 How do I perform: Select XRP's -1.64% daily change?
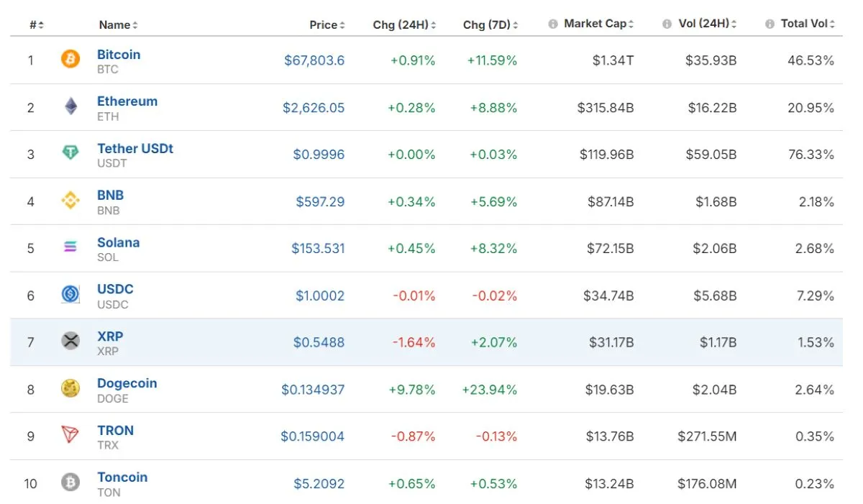(x=414, y=343)
